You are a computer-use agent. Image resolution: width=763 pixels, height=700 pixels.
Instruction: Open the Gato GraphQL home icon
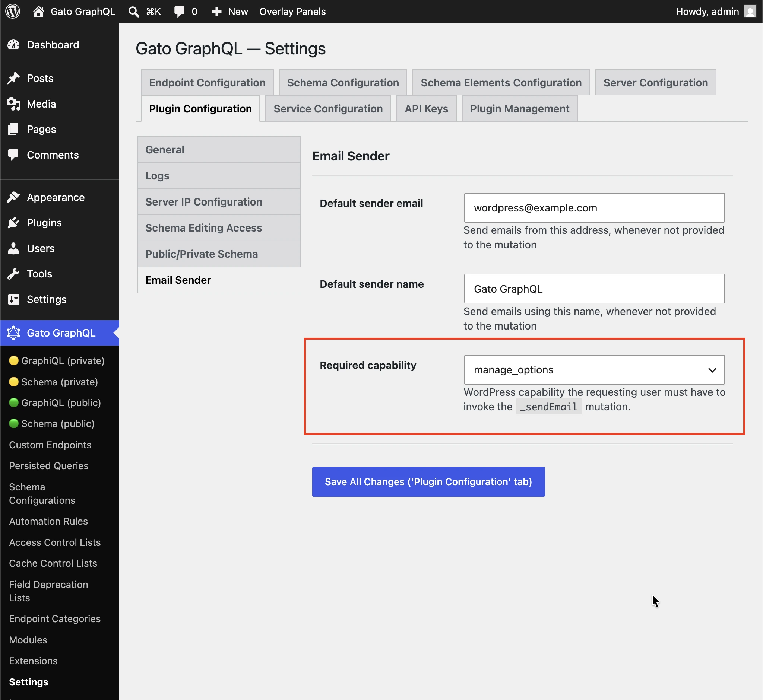[x=38, y=12]
